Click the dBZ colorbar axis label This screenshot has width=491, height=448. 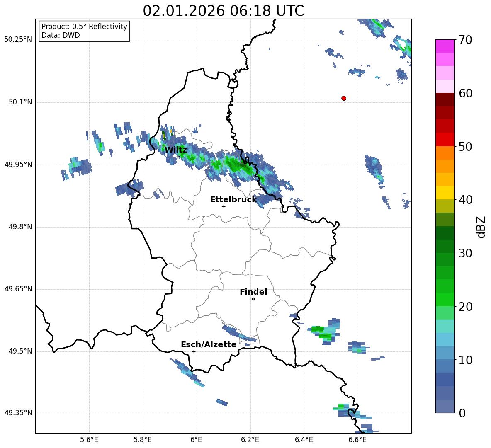tap(480, 227)
